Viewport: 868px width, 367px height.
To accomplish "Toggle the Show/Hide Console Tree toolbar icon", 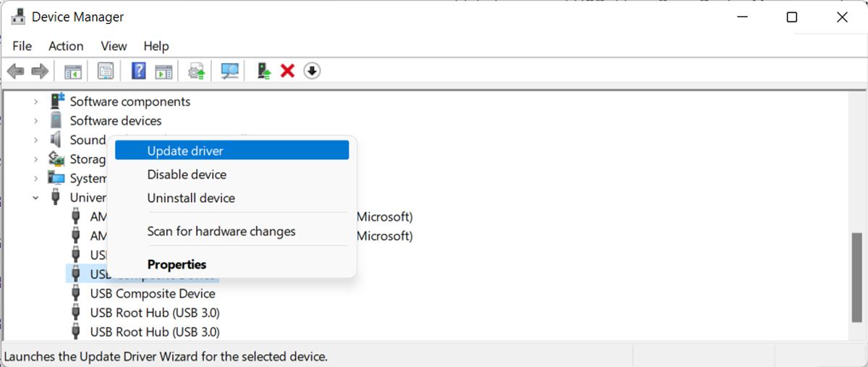I will 73,71.
